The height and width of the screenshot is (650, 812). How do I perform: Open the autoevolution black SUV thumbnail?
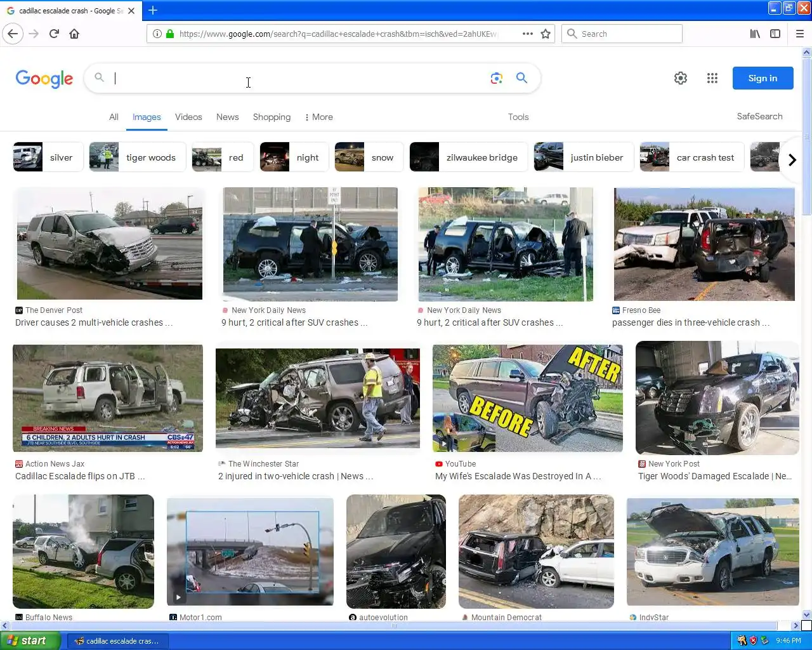pyautogui.click(x=396, y=552)
